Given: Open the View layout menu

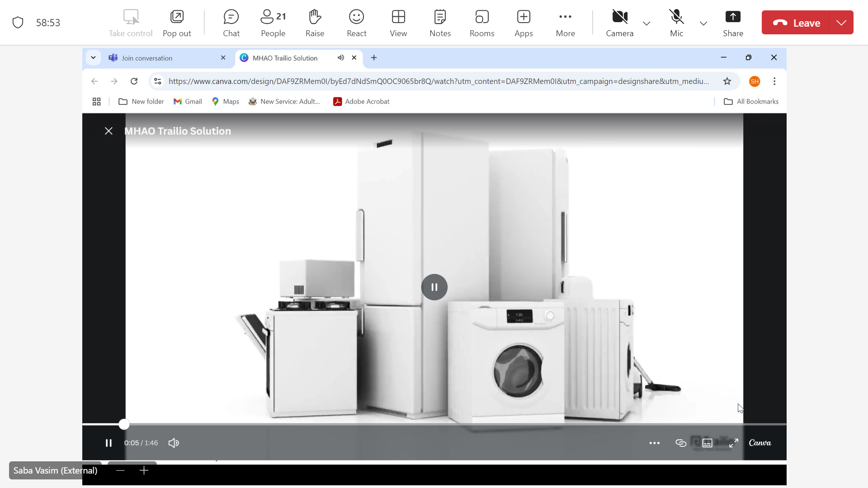Looking at the screenshot, I should (398, 23).
